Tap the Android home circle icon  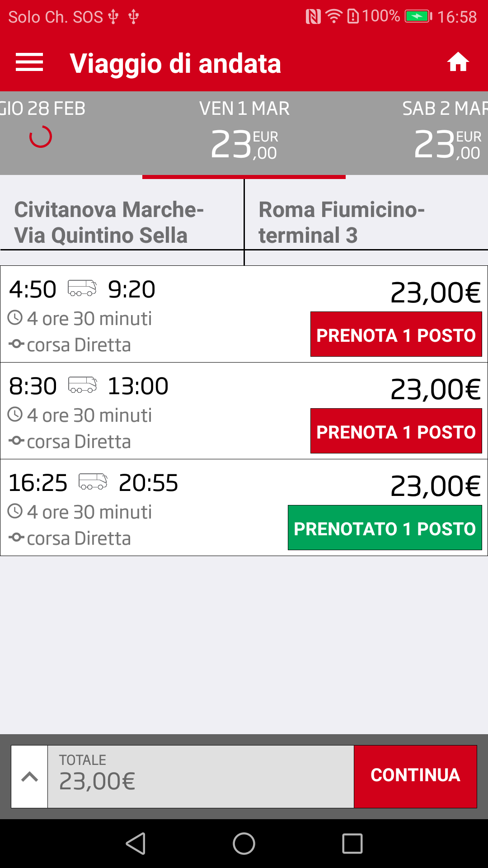244,844
